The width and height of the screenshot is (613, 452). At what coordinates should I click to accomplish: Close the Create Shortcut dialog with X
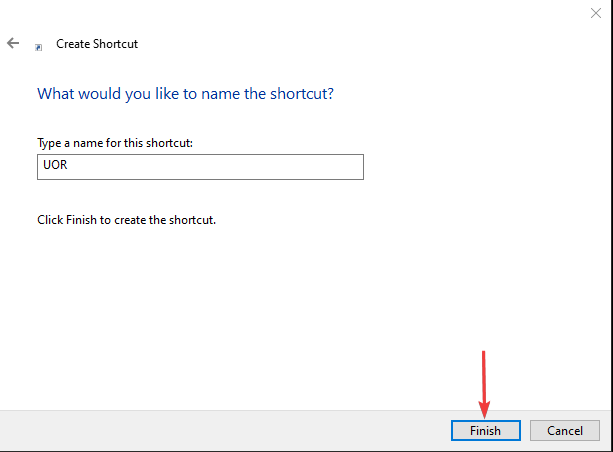596,12
